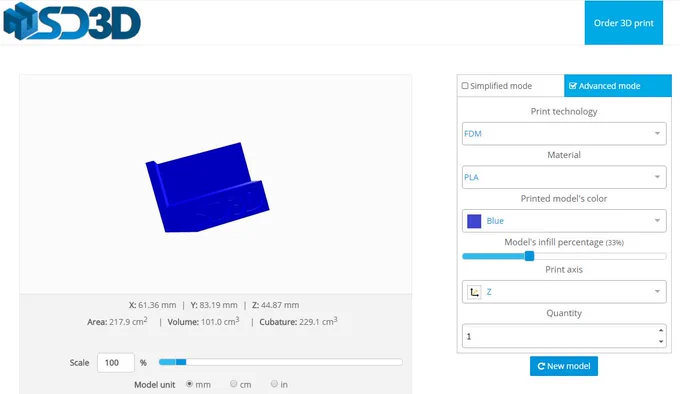This screenshot has width=680, height=394.
Task: Tick the Advanced mode checkbox icon
Action: [572, 86]
